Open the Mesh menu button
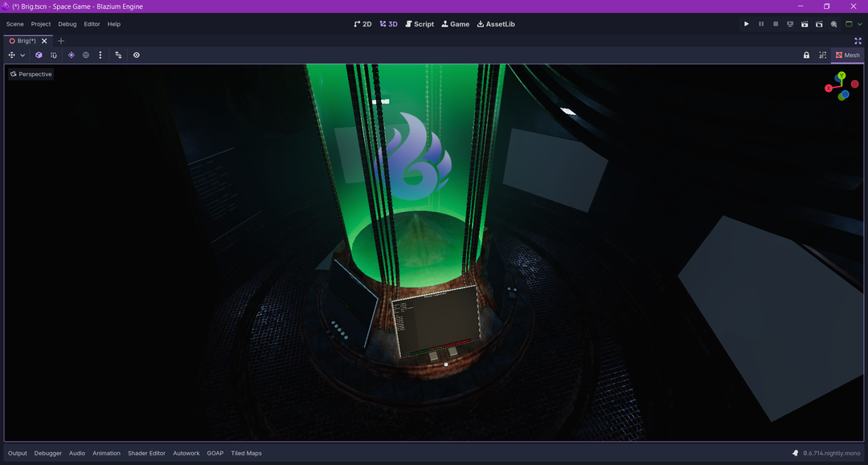The width and height of the screenshot is (868, 465). pos(848,55)
